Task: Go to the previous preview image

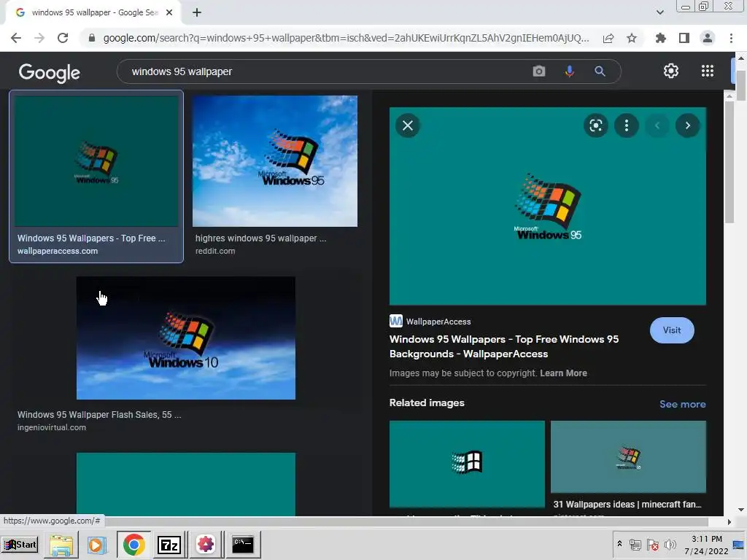Action: [657, 125]
